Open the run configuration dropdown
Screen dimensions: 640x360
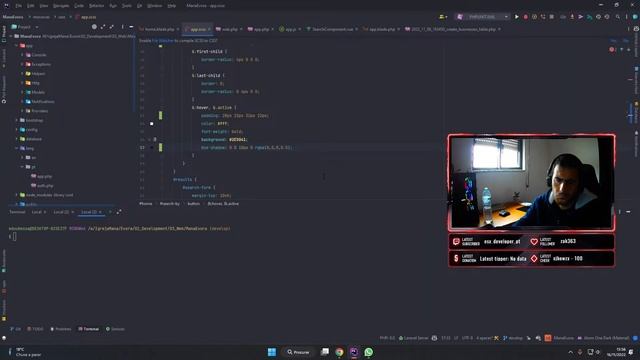point(483,17)
